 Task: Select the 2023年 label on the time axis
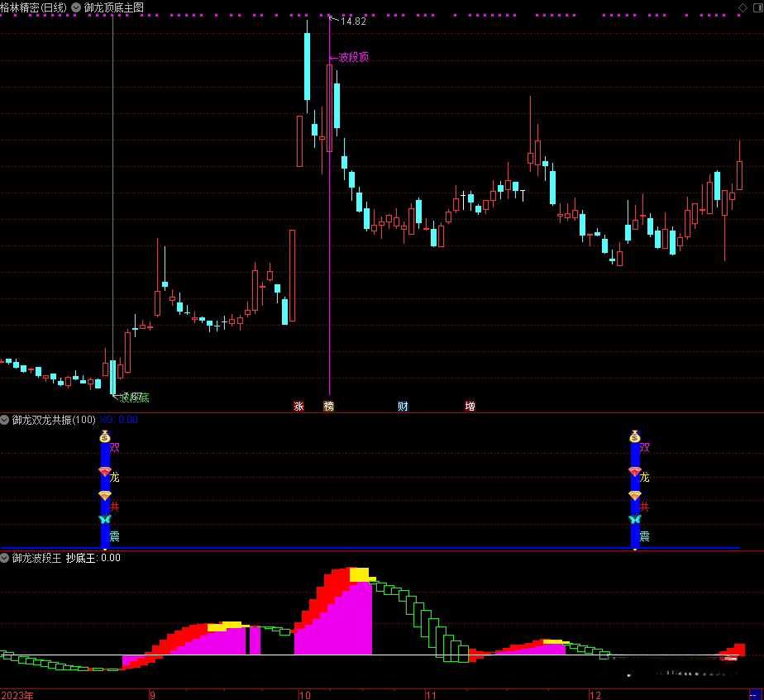(17, 694)
